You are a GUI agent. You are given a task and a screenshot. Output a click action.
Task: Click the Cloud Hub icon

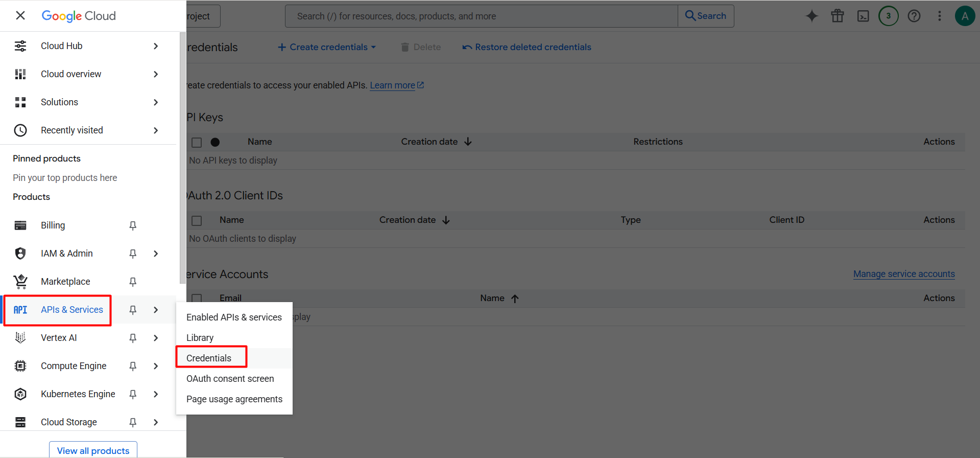[20, 46]
